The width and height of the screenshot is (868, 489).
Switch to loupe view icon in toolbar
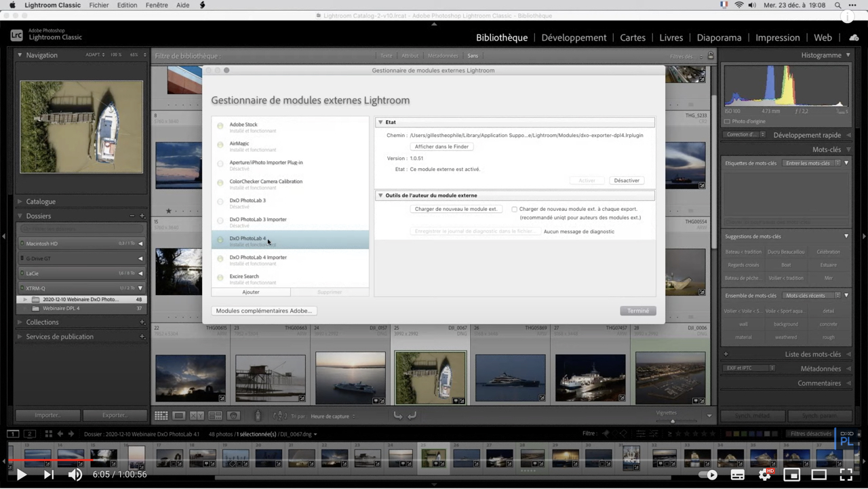(179, 416)
